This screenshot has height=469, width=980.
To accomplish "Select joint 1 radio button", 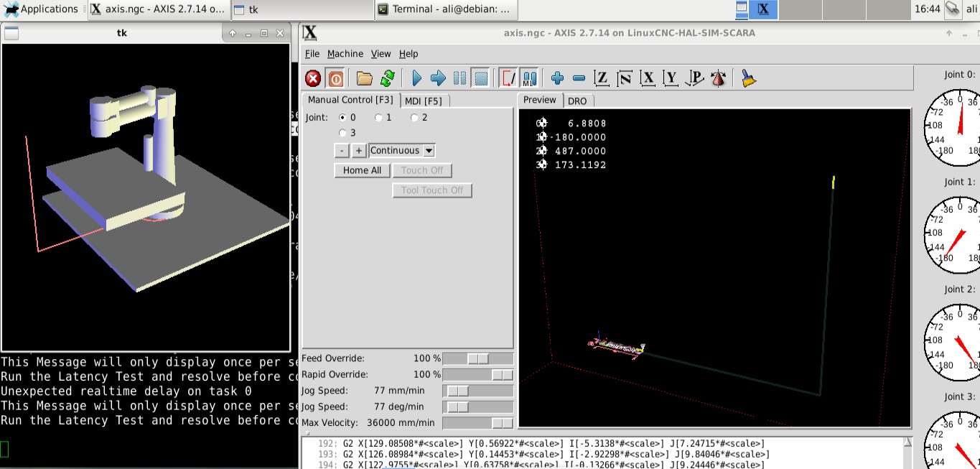I will point(378,117).
